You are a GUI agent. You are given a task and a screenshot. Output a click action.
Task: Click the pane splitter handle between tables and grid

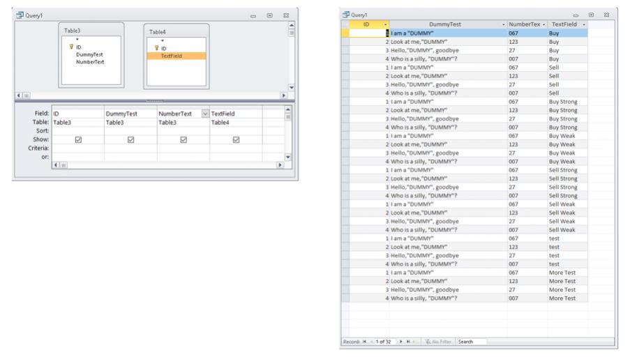(x=154, y=101)
